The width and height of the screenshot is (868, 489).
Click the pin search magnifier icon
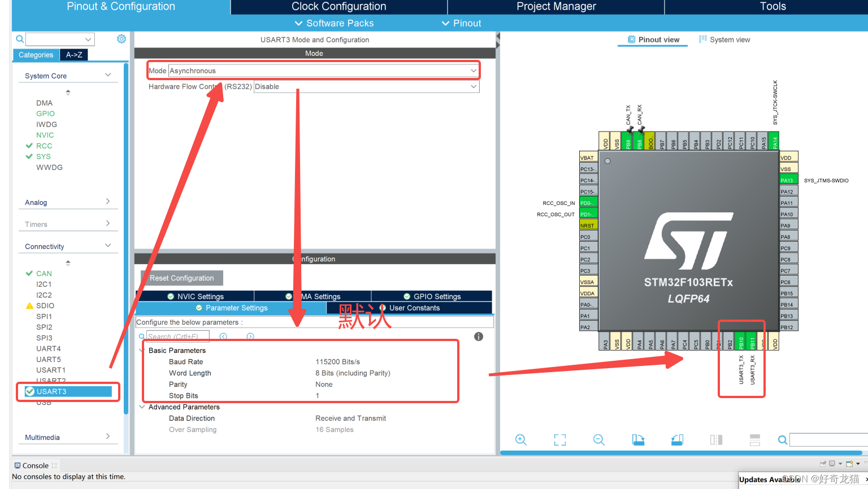point(783,440)
